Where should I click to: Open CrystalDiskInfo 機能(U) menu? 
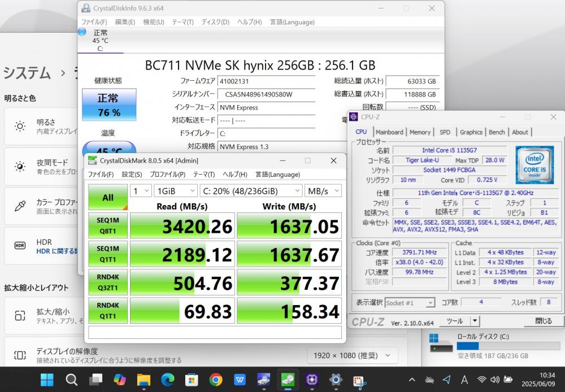(154, 22)
